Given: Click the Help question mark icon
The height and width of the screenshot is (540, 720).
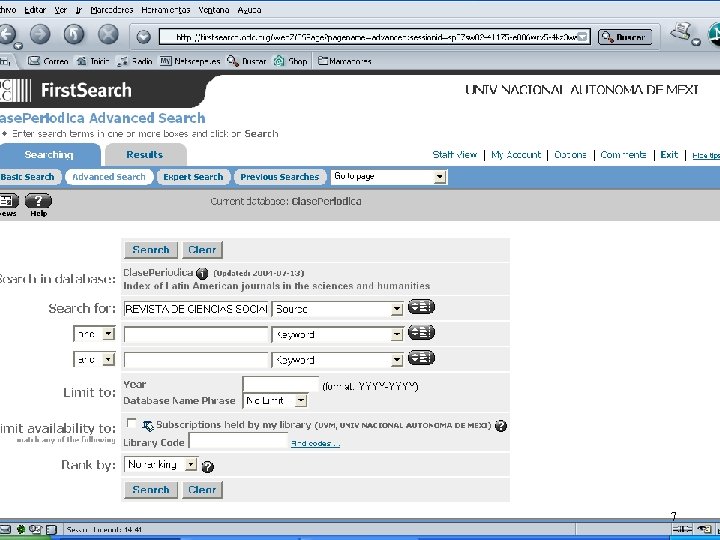Looking at the screenshot, I should 39,201.
